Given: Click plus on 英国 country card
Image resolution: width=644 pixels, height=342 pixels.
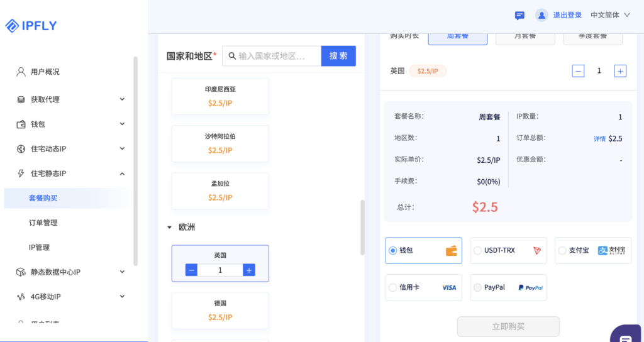Looking at the screenshot, I should 249,270.
